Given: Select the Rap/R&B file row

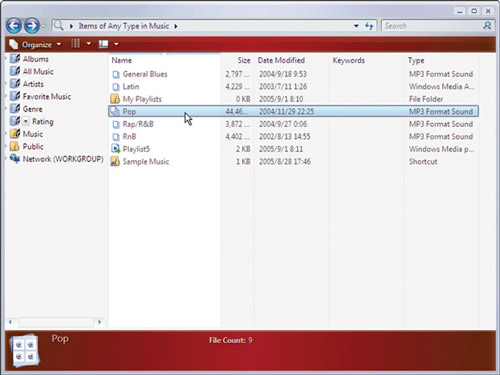Looking at the screenshot, I should click(x=293, y=124).
